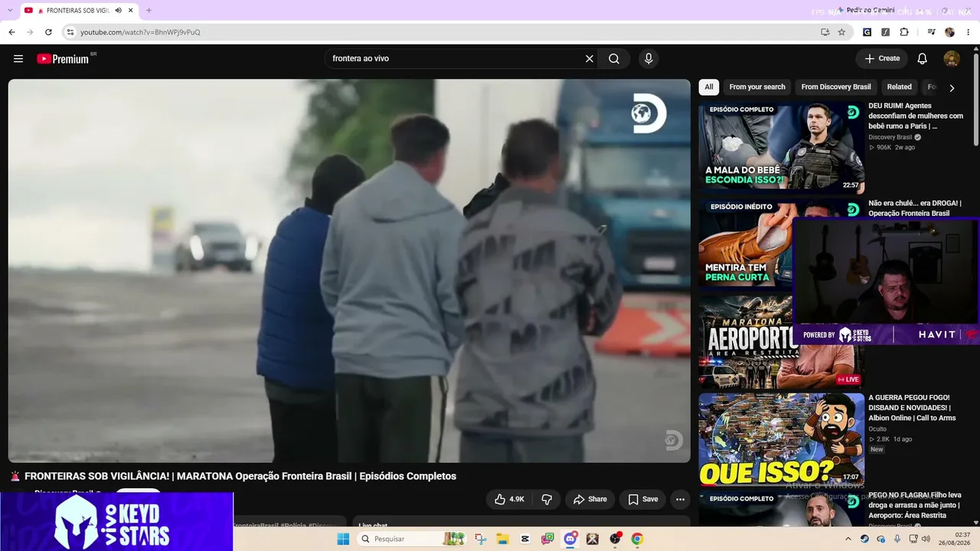Image resolution: width=980 pixels, height=551 pixels.
Task: Select the From Discovery Brasil chip
Action: (x=836, y=87)
